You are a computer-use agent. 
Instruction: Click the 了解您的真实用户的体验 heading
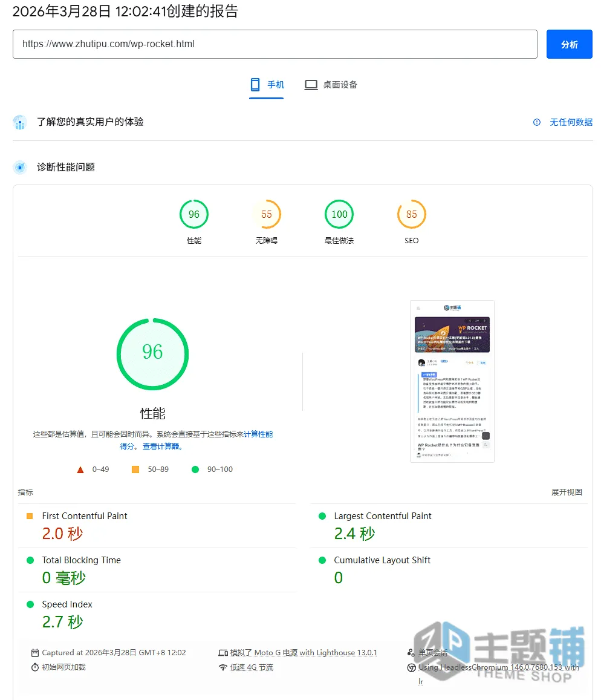(90, 122)
